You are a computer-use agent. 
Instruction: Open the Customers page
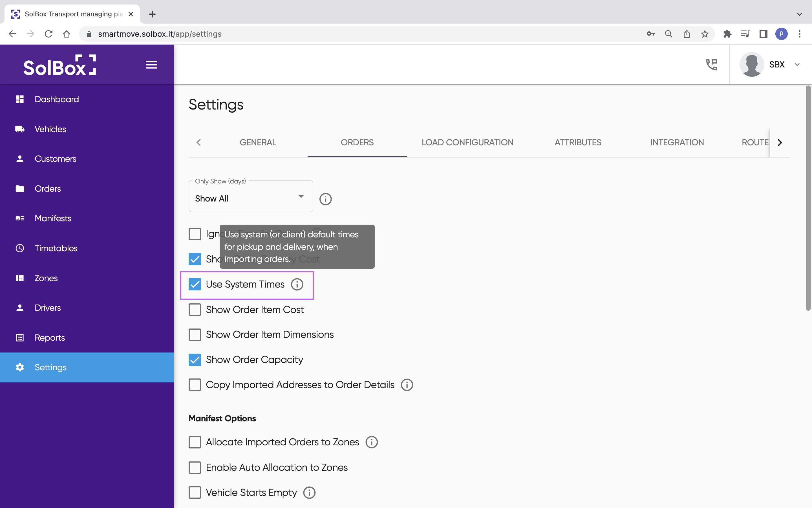(x=87, y=159)
